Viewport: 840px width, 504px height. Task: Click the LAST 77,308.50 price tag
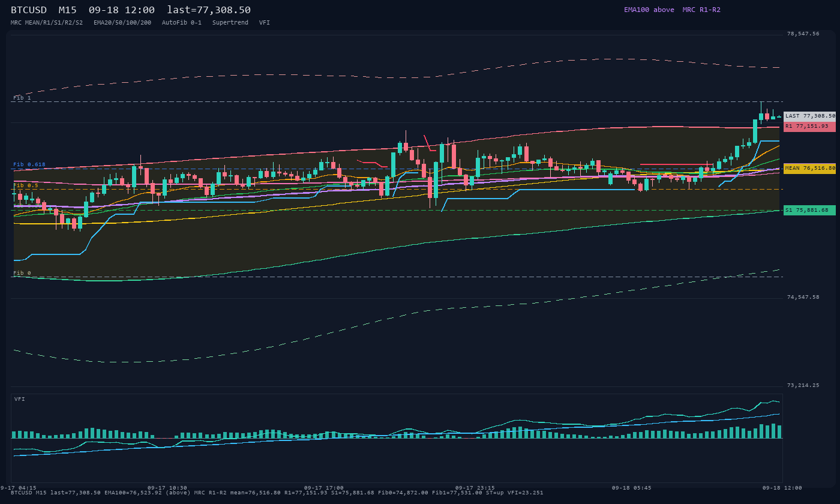click(x=809, y=116)
